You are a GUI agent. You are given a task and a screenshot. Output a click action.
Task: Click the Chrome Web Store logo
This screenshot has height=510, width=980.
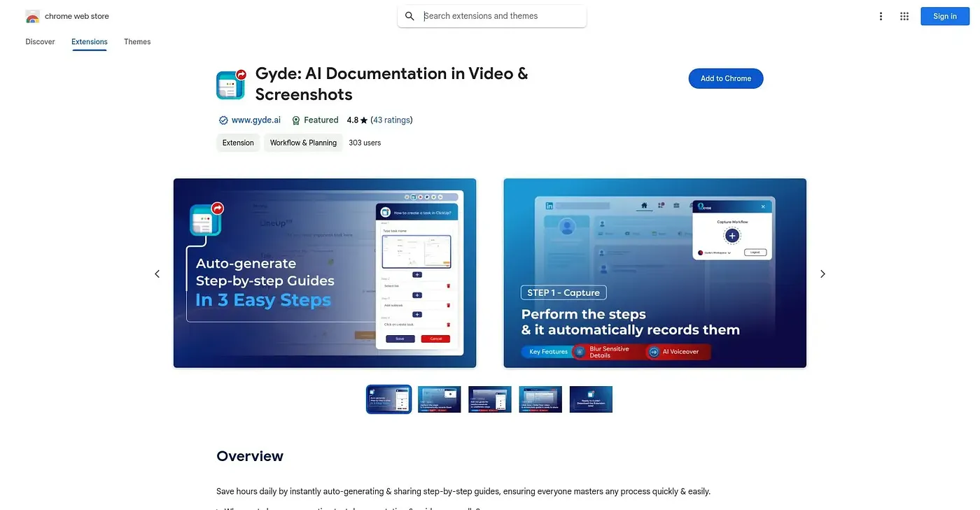32,16
